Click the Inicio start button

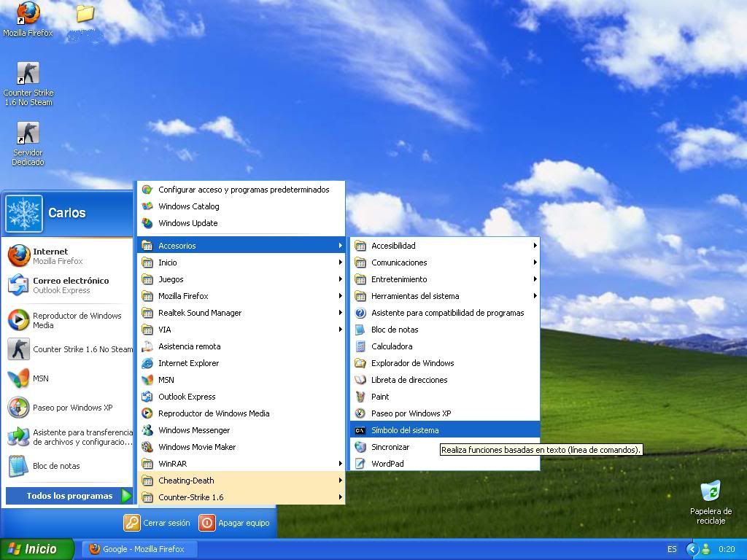[x=36, y=549]
